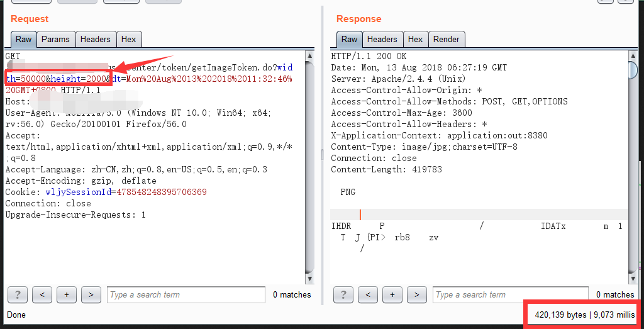
Task: Click the Request Raw tab
Action: click(23, 39)
